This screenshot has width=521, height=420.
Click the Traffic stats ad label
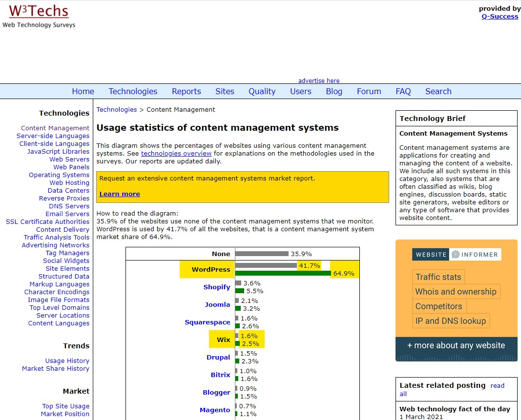[438, 277]
